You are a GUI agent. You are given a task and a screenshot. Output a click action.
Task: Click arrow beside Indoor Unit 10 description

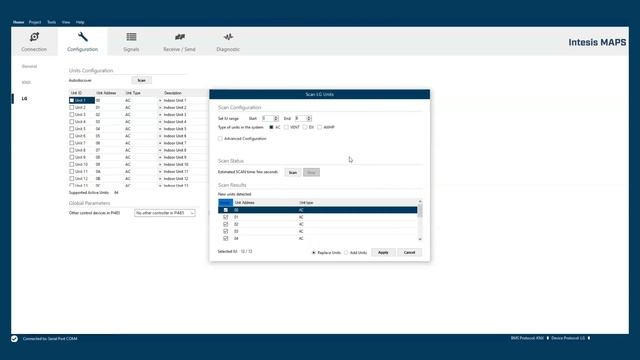coord(160,164)
